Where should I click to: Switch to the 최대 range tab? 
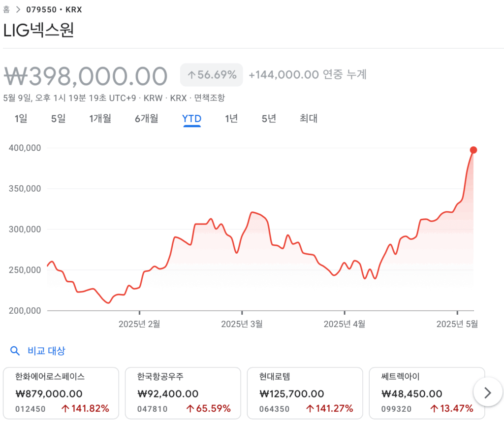coord(309,118)
